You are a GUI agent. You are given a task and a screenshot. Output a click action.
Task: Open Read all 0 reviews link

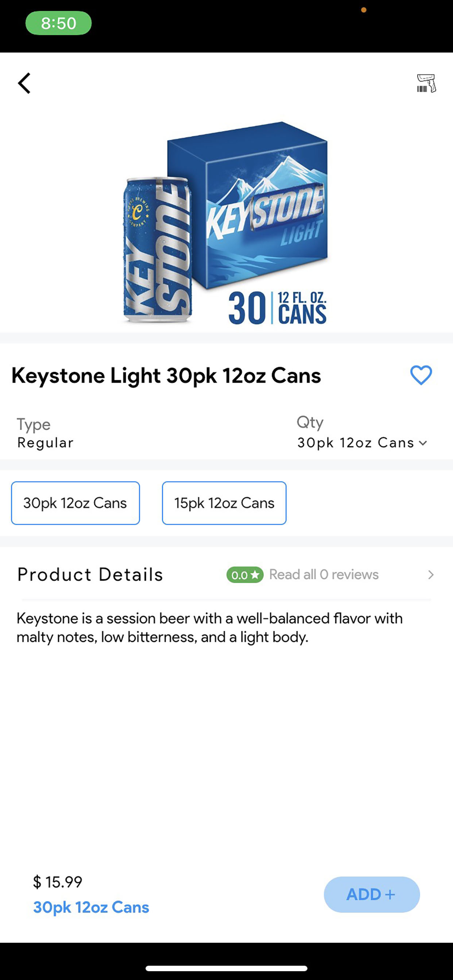[324, 574]
